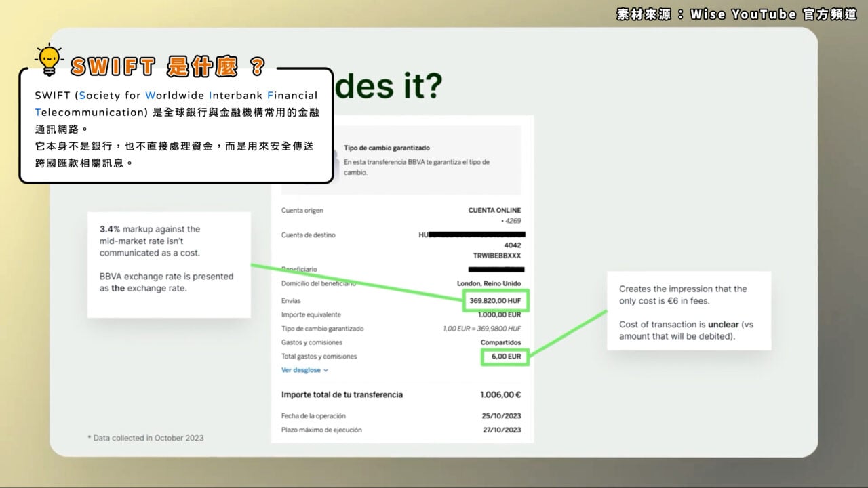Click the 1.006,00 € total amount
The width and height of the screenshot is (868, 488).
[x=500, y=394]
